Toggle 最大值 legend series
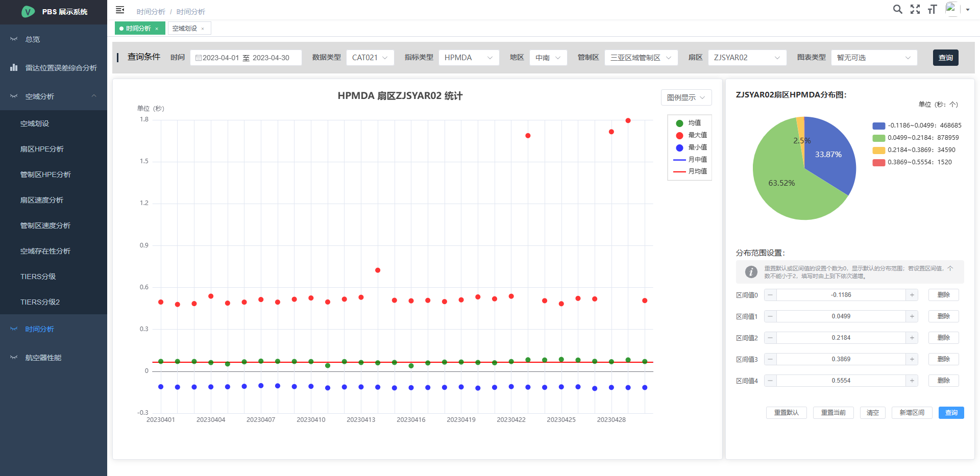Viewport: 980px width, 476px height. pyautogui.click(x=691, y=135)
